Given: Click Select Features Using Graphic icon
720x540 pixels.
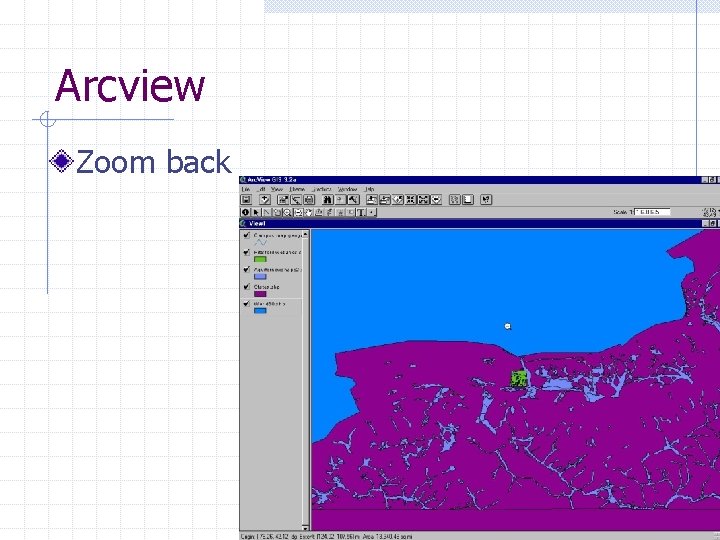Looking at the screenshot, I should pyautogui.click(x=455, y=199).
